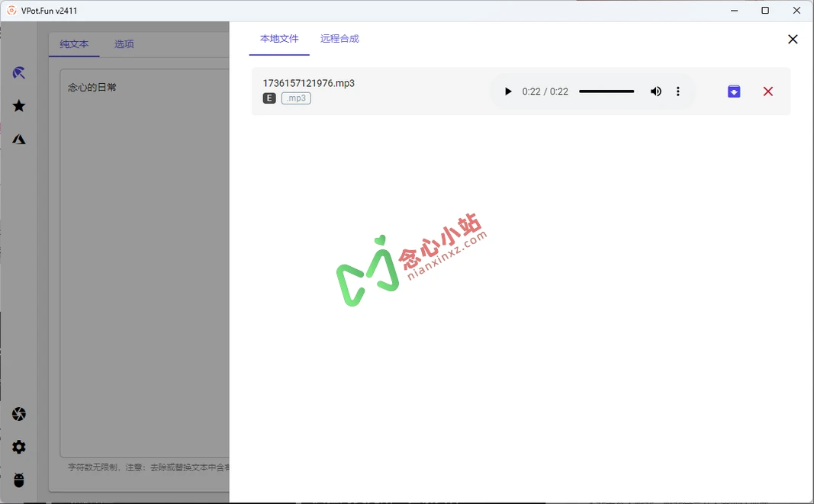The width and height of the screenshot is (814, 504).
Task: Open the three-dot menu on the audio player
Action: 678,91
